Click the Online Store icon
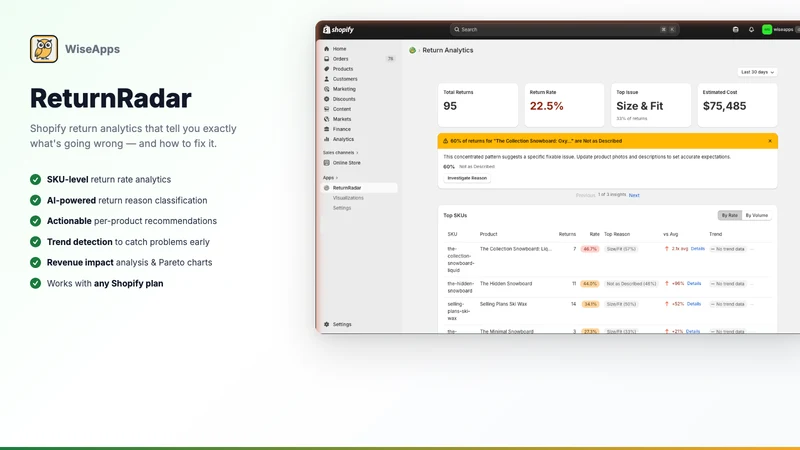Image resolution: width=800 pixels, height=450 pixels. [x=327, y=163]
